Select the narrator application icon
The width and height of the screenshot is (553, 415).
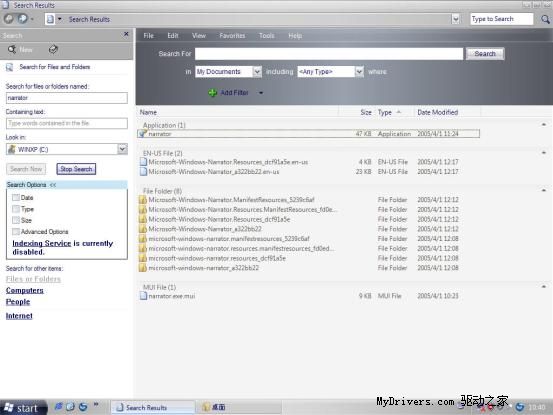143,134
